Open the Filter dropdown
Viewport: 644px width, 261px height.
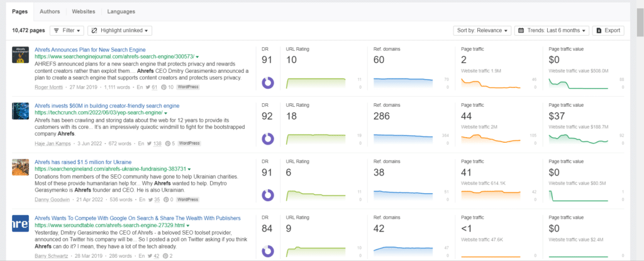[67, 30]
